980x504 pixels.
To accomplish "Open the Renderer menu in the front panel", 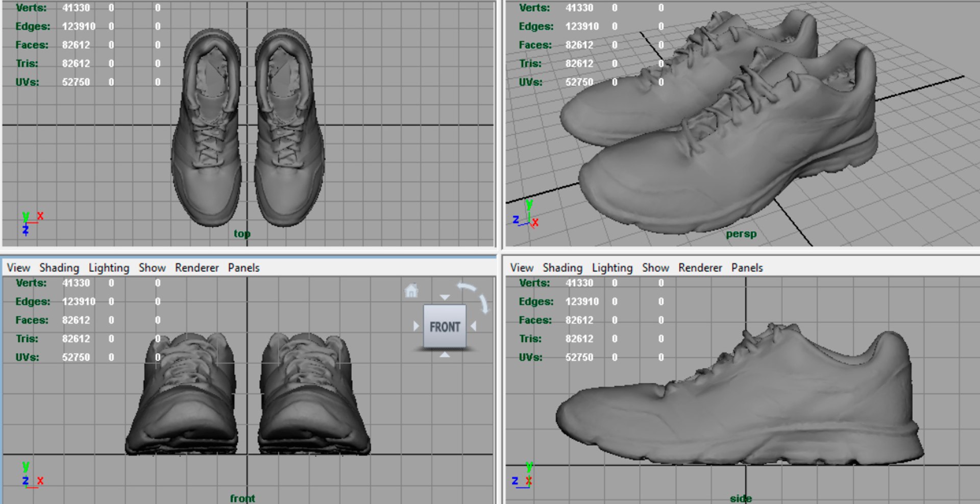I will (x=197, y=268).
